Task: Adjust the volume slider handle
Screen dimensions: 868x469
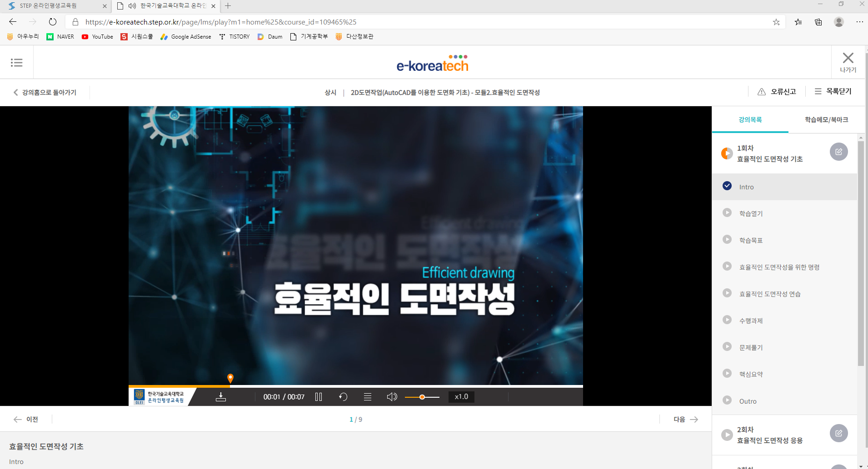Action: point(422,397)
